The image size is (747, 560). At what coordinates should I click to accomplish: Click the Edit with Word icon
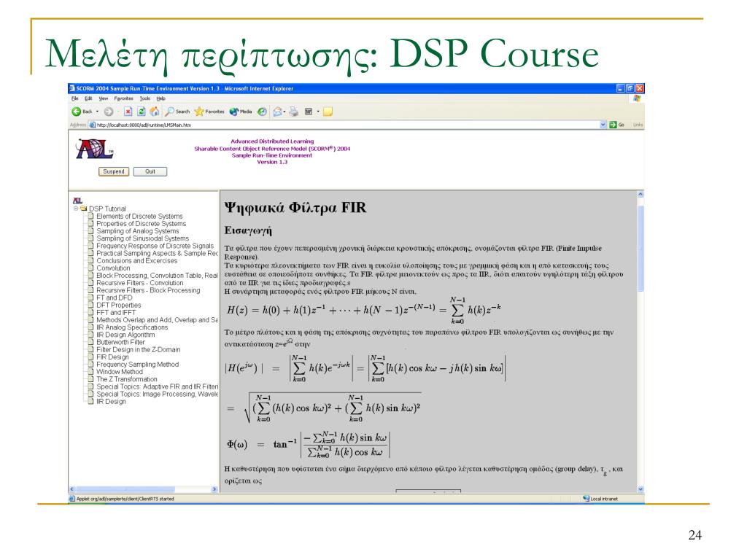coord(309,112)
